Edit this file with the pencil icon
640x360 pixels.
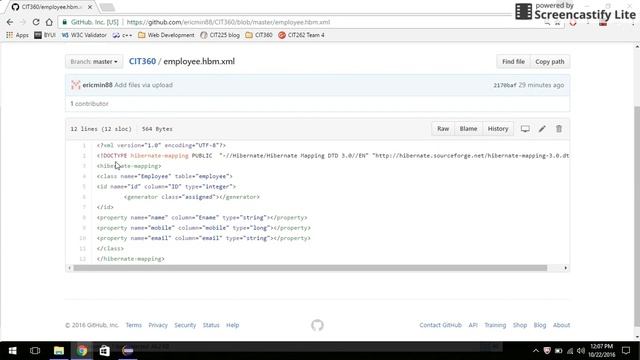click(542, 129)
